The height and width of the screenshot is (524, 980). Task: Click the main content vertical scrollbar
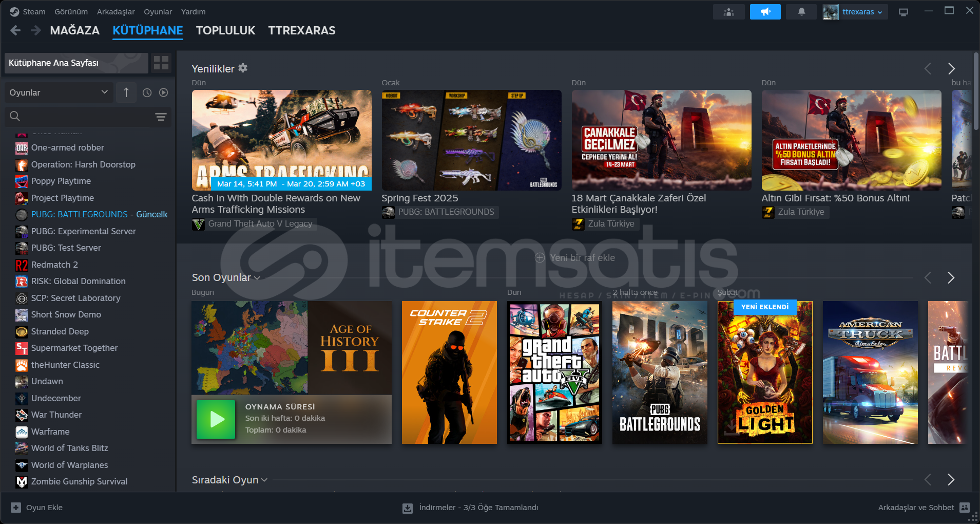(x=976, y=91)
